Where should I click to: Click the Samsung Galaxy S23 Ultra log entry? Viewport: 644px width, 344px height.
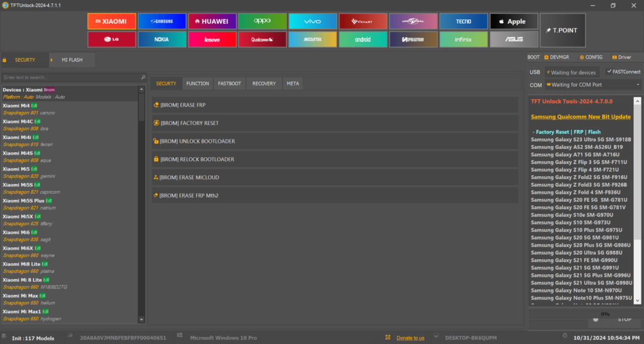pos(580,140)
